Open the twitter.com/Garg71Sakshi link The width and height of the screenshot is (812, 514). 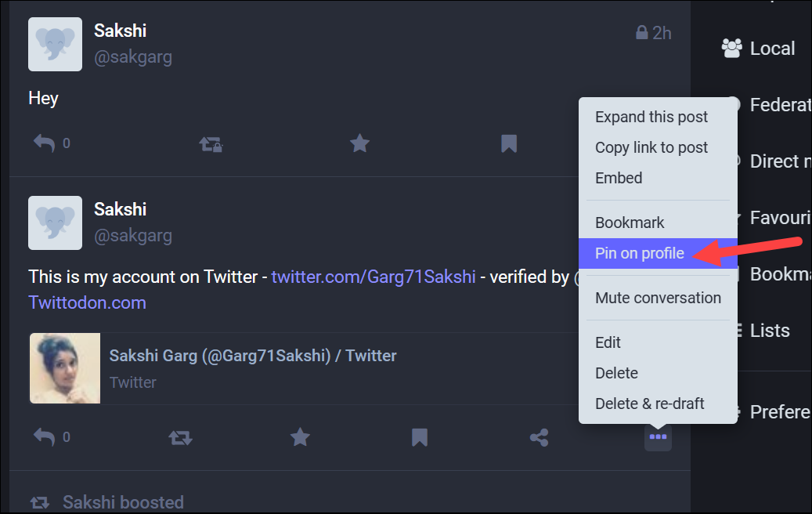click(374, 277)
